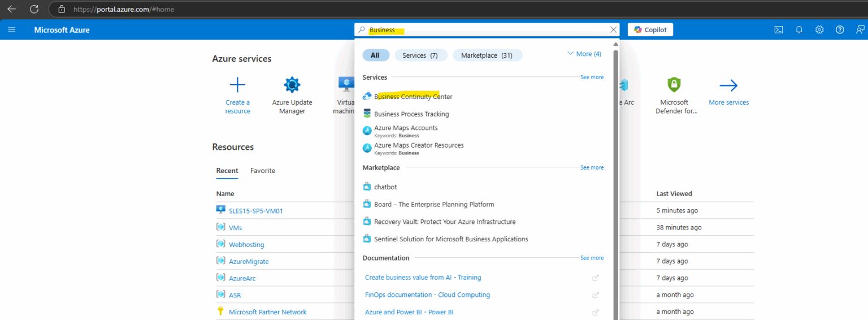
Task: Open portal settings gear
Action: pyautogui.click(x=819, y=30)
